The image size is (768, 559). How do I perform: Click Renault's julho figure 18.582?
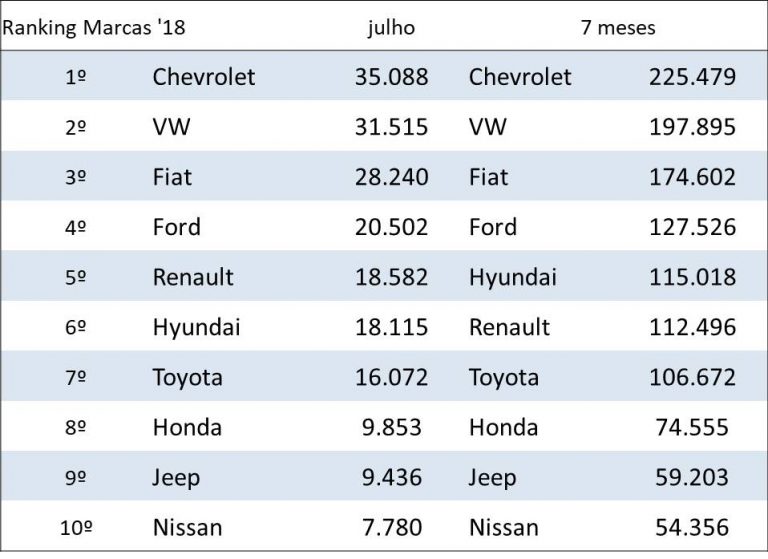(x=391, y=277)
